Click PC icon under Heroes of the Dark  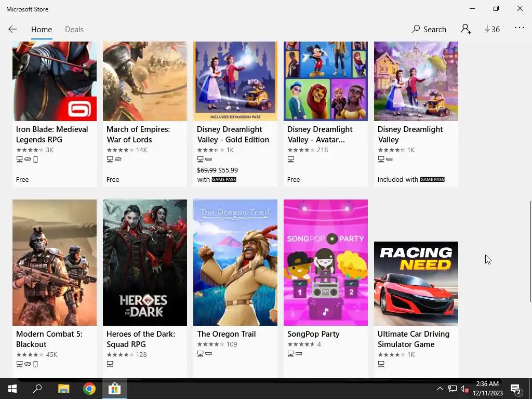coord(110,364)
